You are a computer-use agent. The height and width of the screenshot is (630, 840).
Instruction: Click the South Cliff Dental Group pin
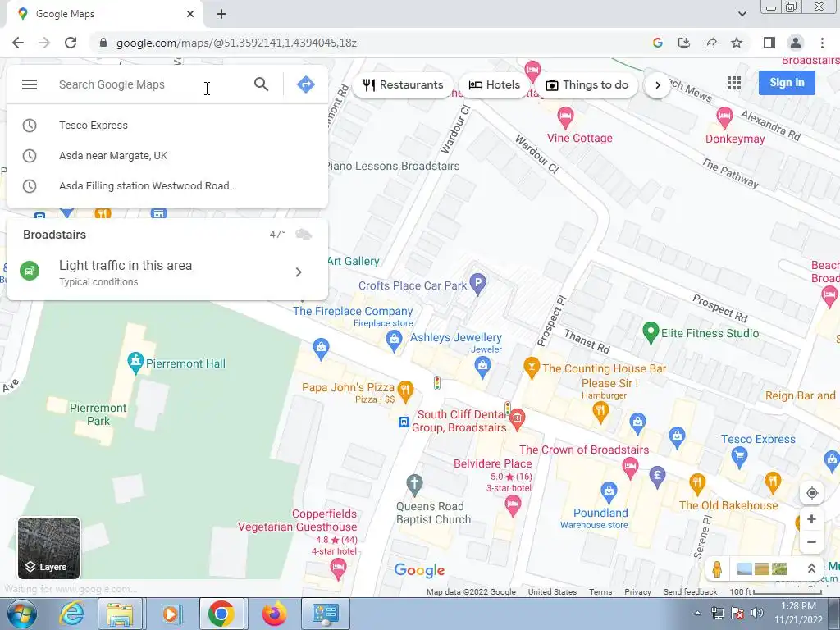[517, 418]
